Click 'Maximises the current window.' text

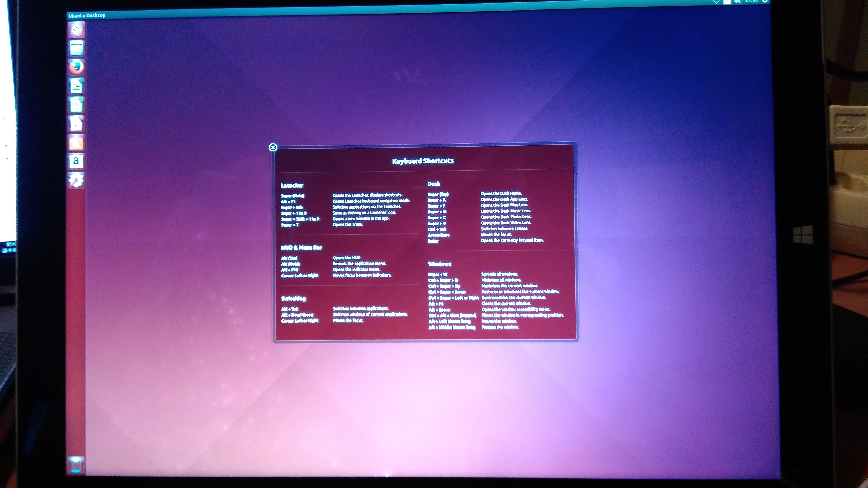point(510,286)
